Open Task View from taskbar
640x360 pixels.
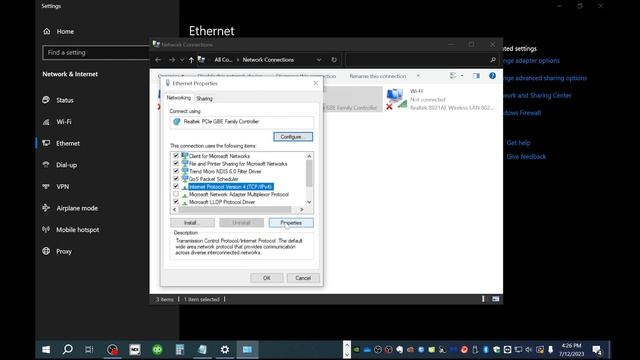89,350
